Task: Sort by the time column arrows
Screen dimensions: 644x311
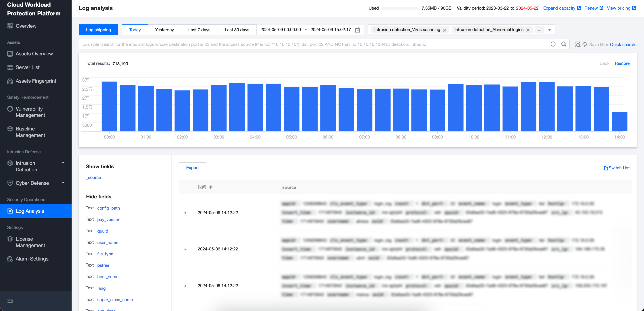Action: coord(211,187)
